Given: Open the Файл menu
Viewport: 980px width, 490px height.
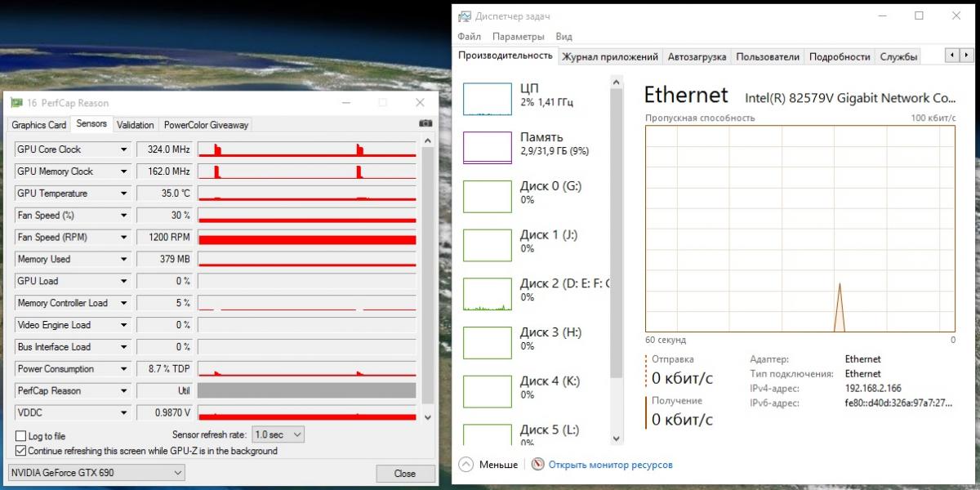Looking at the screenshot, I should (x=469, y=37).
